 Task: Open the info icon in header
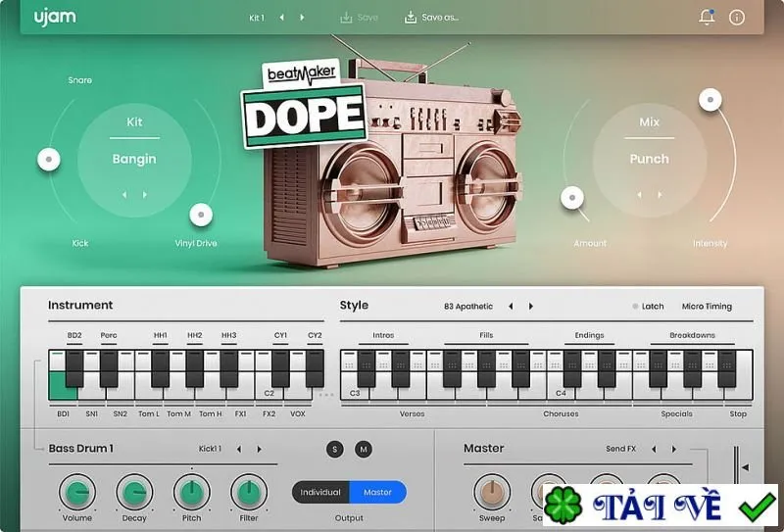tap(737, 18)
